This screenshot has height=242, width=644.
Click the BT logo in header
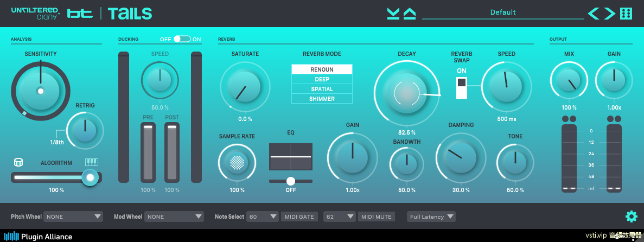click(81, 14)
